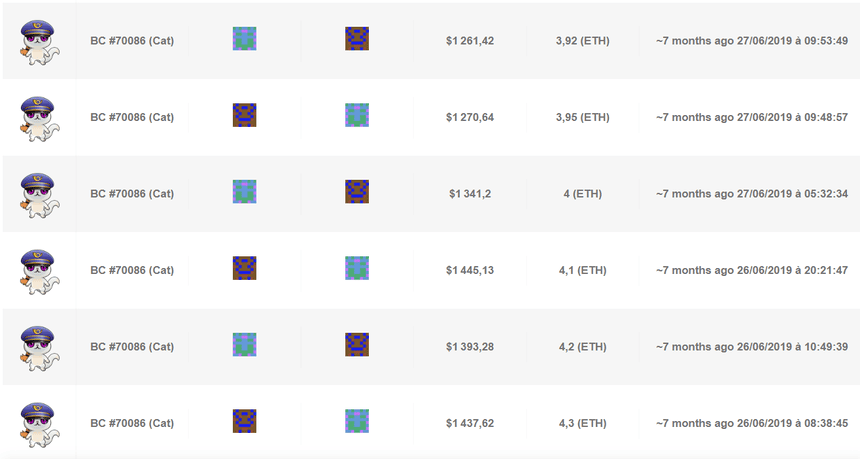Screen dimensions: 860x459
Task: Click the cat avatar in the 4,3 (ETH) row
Action: pos(38,423)
